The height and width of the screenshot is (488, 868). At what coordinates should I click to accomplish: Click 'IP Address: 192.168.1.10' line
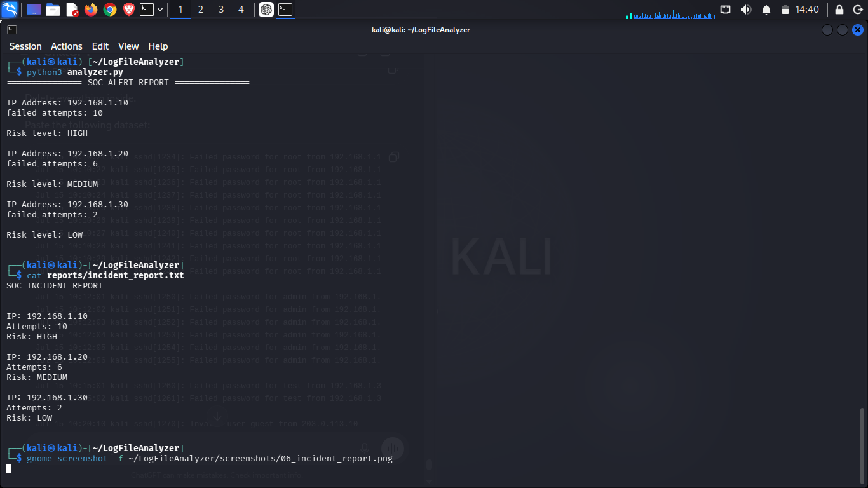(x=67, y=102)
